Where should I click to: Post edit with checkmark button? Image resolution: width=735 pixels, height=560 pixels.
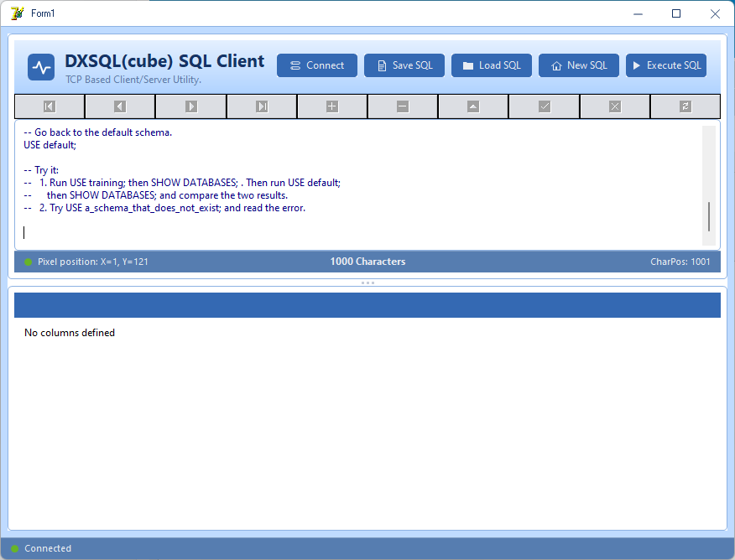[545, 106]
